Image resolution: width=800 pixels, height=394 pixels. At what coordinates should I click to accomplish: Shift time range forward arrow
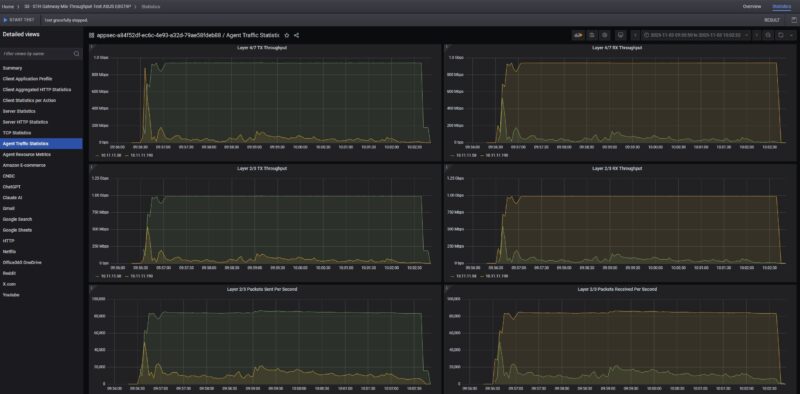[757, 35]
